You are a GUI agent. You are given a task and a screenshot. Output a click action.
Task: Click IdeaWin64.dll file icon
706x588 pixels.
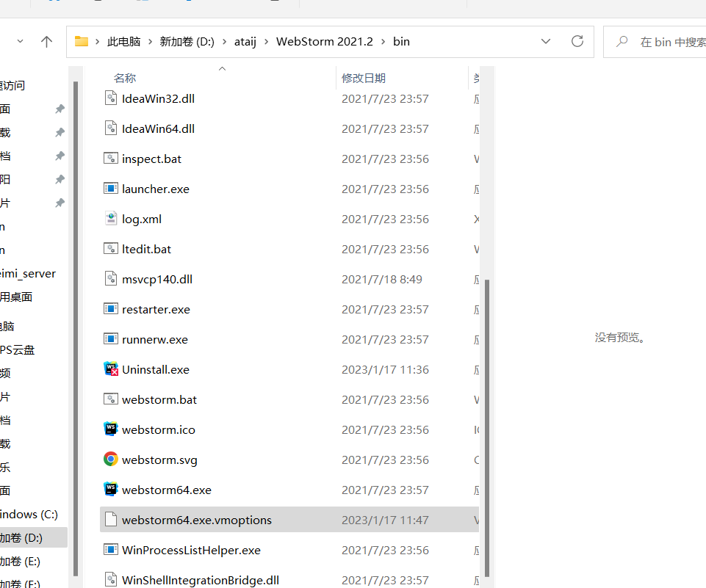click(111, 128)
